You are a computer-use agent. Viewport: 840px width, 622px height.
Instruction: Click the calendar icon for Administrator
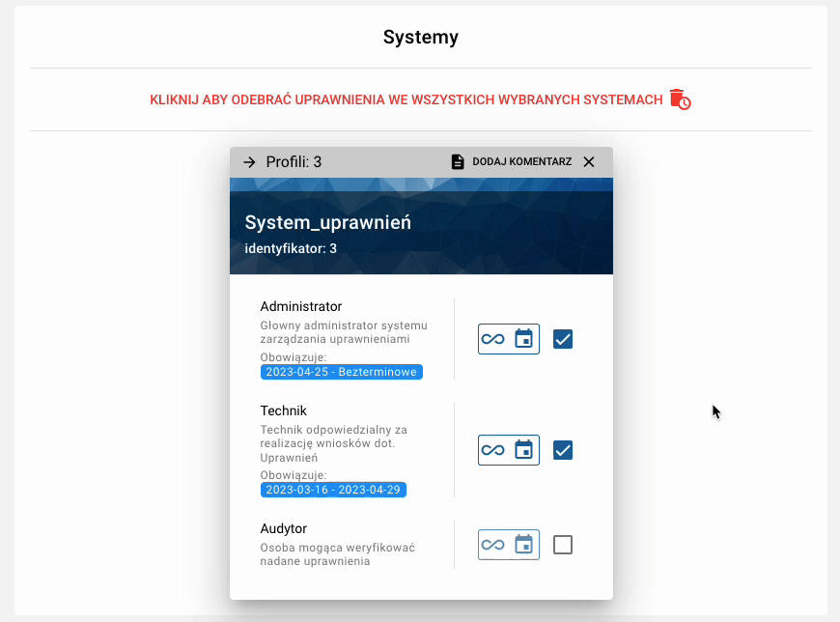524,339
